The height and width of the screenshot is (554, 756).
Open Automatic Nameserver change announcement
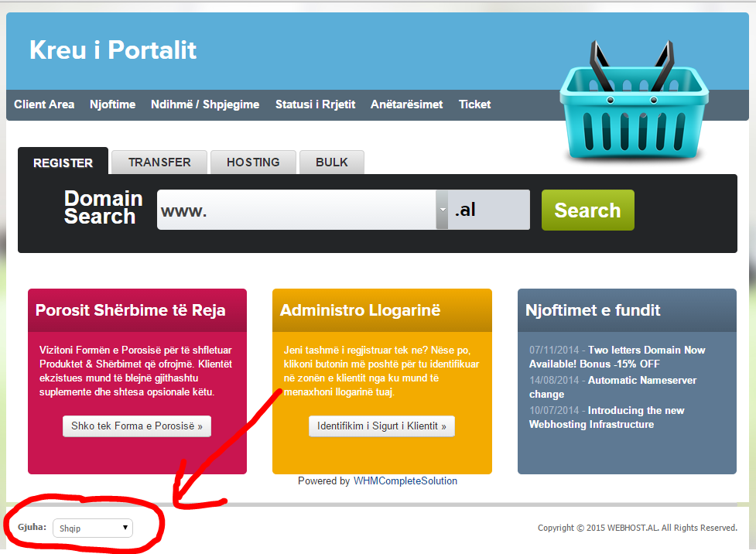click(x=613, y=387)
